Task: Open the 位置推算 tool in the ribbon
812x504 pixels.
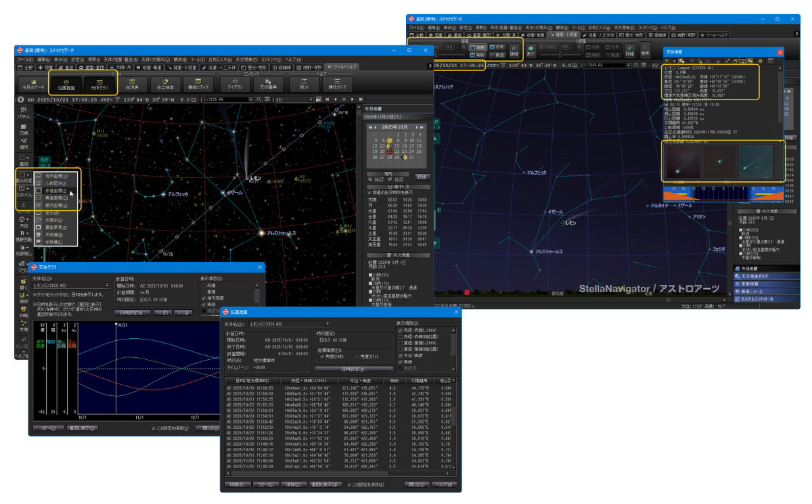Action: (66, 83)
